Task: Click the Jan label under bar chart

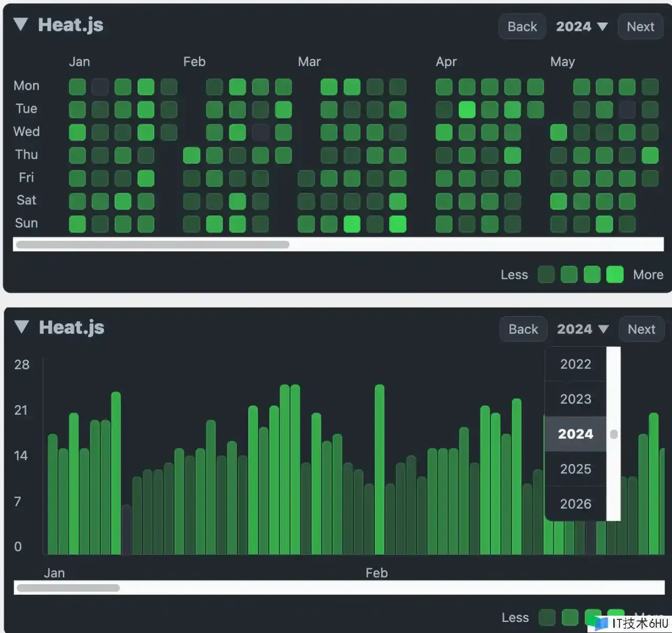Action: click(54, 573)
